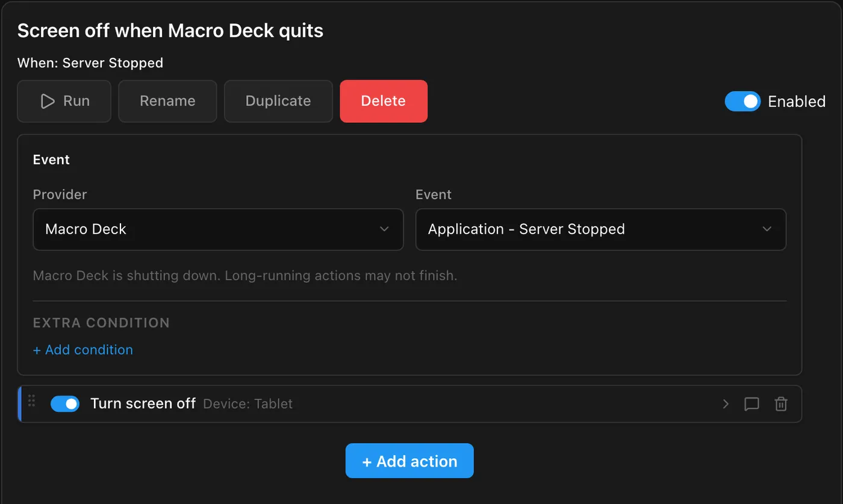Grab the drag handle of Turn screen off

pos(32,400)
